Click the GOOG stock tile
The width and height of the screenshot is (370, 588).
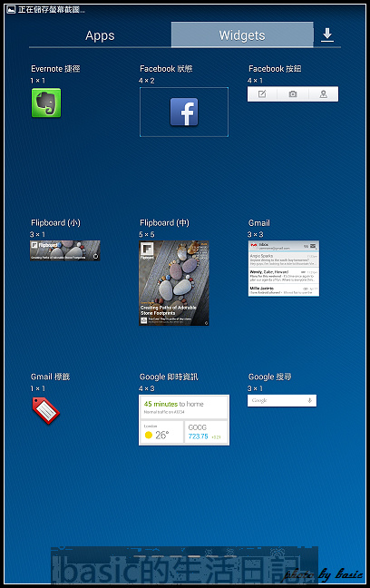[x=206, y=432]
